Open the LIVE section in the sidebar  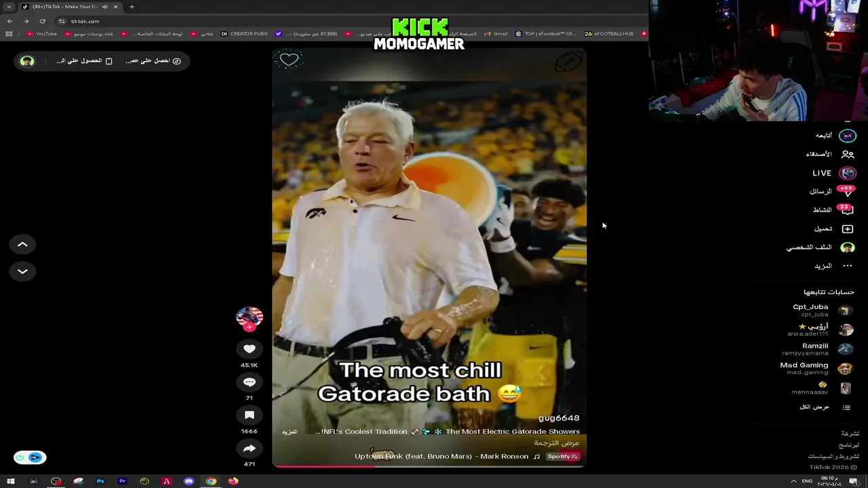834,173
